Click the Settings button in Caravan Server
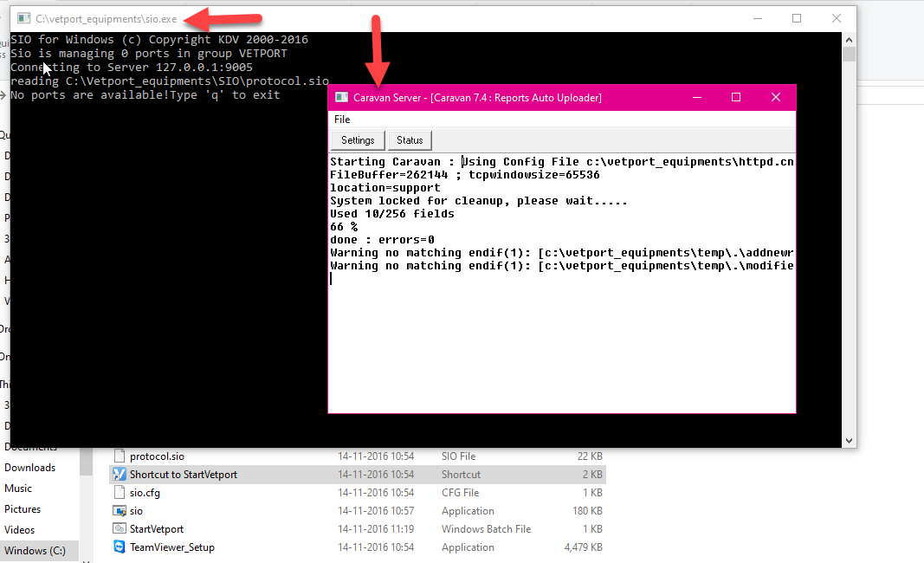Image resolution: width=924 pixels, height=563 pixels. pyautogui.click(x=358, y=140)
